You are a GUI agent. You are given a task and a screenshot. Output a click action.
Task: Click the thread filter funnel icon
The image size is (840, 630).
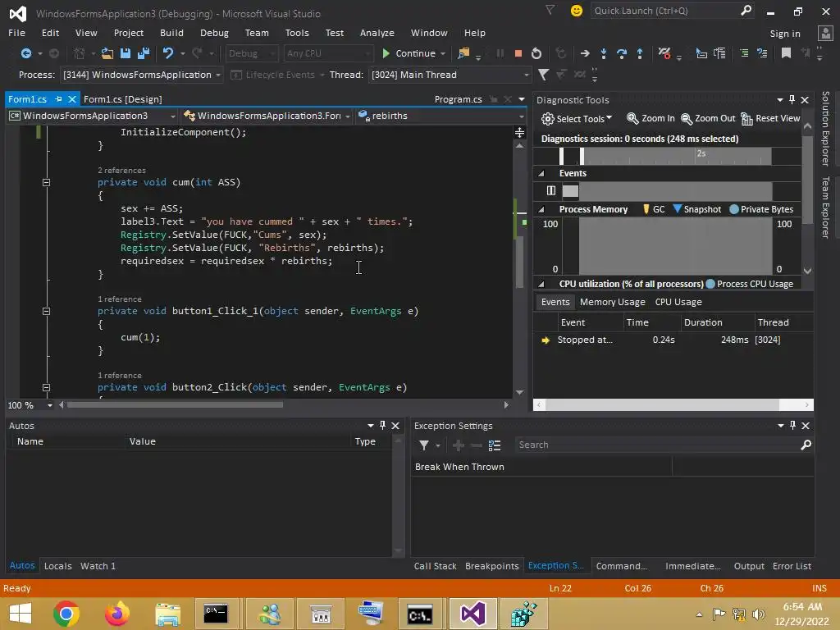[x=543, y=75]
